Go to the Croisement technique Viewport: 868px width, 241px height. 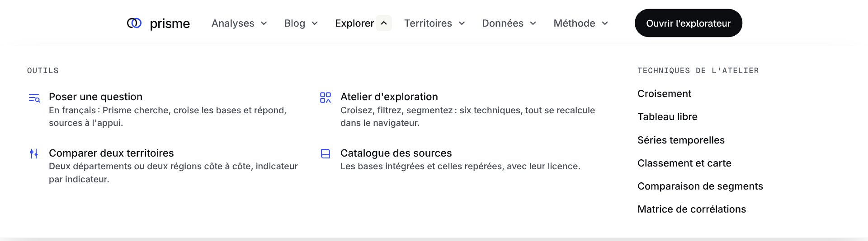(x=664, y=93)
